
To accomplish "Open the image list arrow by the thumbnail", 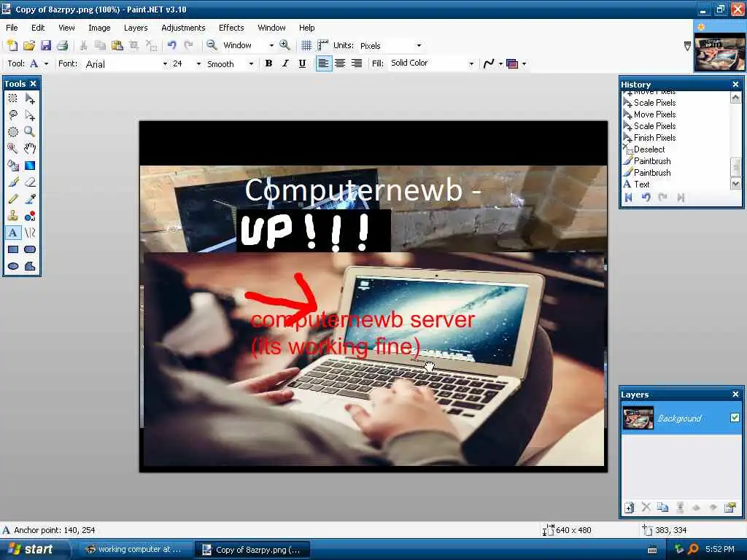I will pos(687,46).
